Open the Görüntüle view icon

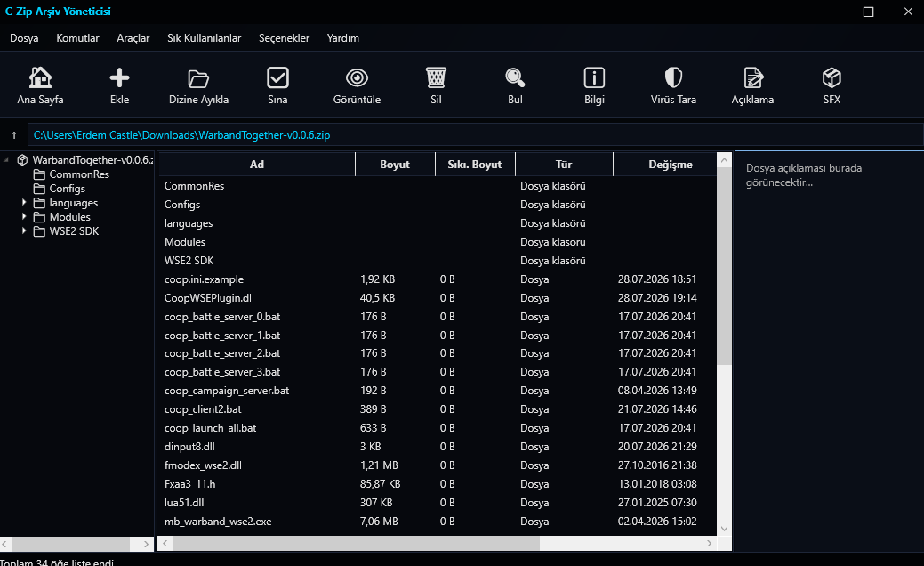pos(358,77)
